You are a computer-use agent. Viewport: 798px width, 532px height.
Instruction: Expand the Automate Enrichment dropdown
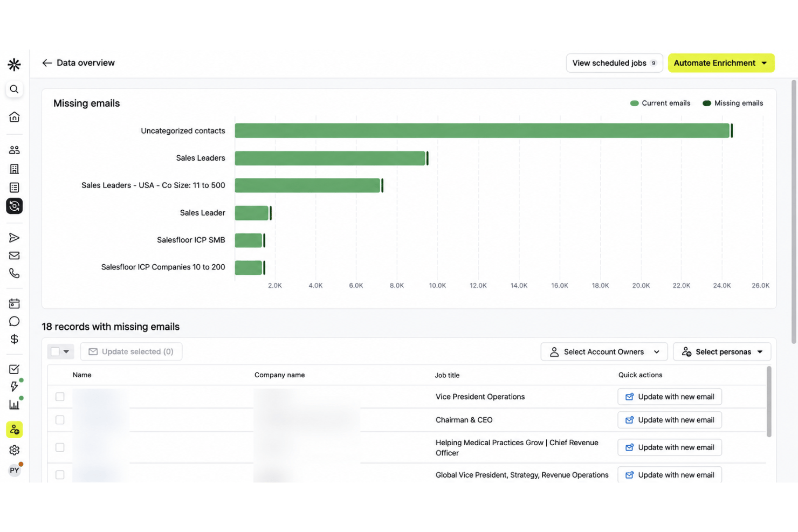(721, 63)
